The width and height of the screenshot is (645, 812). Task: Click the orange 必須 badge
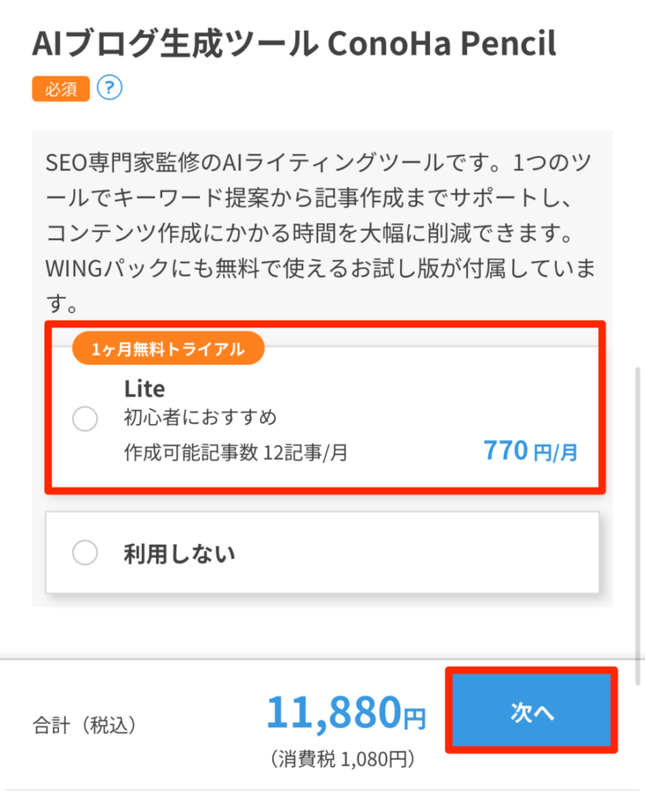(x=61, y=89)
